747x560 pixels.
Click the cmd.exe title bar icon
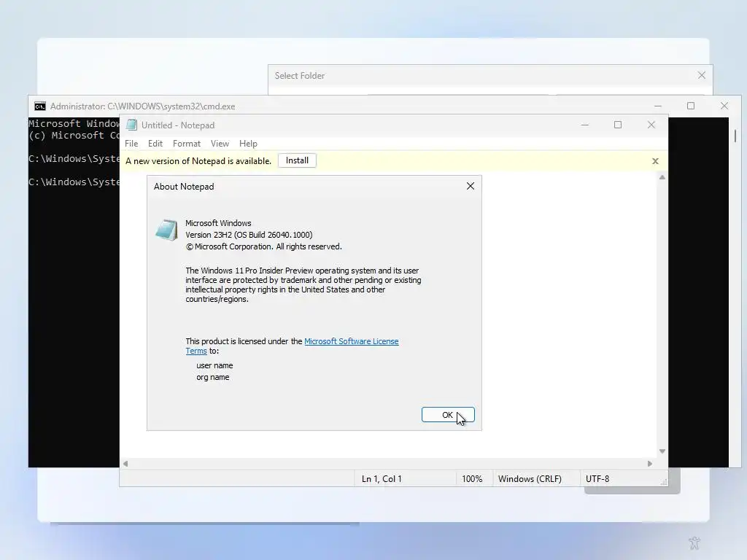click(40, 106)
